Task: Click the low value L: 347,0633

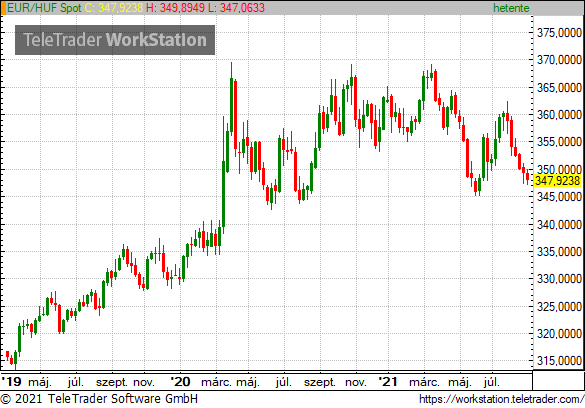Action: pyautogui.click(x=236, y=8)
